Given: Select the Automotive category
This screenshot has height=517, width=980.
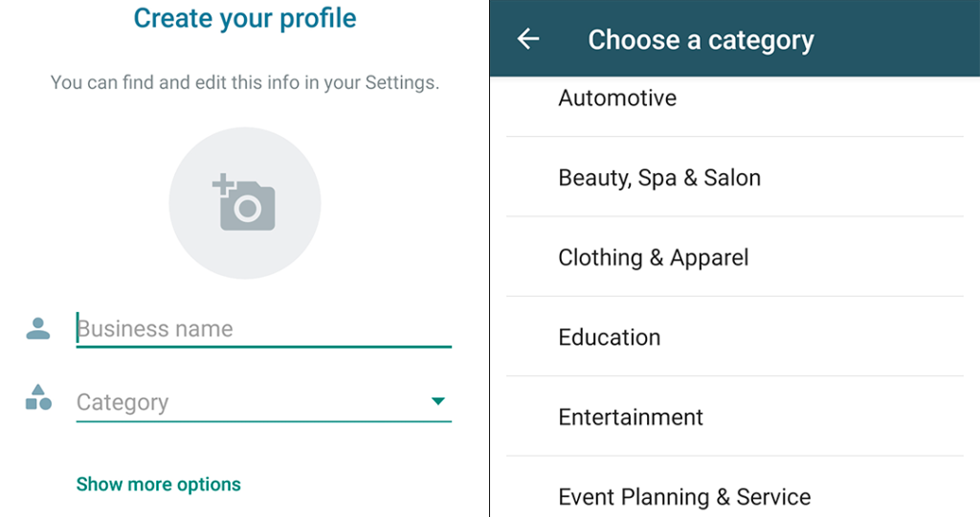Looking at the screenshot, I should pos(617,98).
